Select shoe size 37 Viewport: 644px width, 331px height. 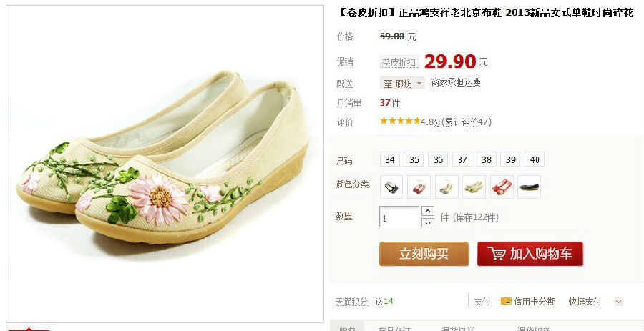click(x=462, y=159)
